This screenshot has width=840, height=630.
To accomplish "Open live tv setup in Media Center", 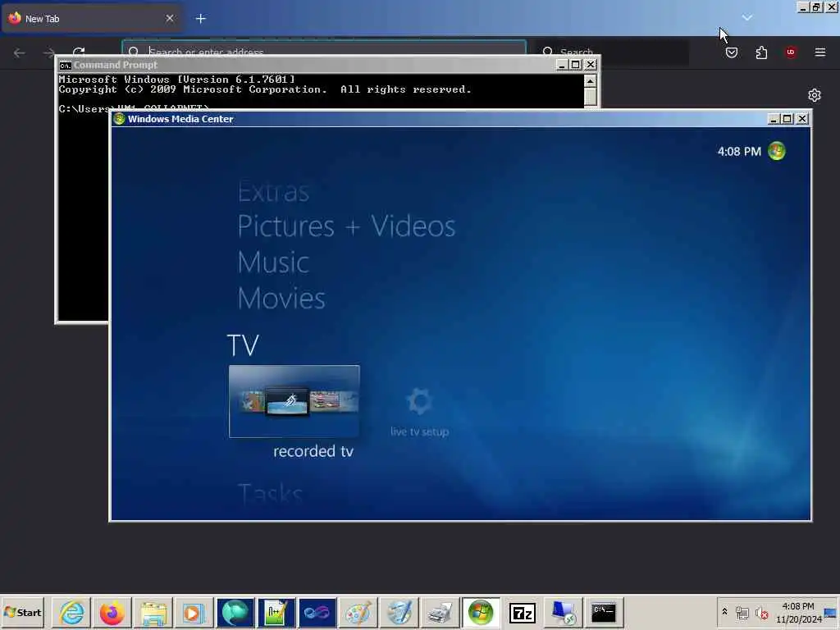I will click(x=419, y=412).
